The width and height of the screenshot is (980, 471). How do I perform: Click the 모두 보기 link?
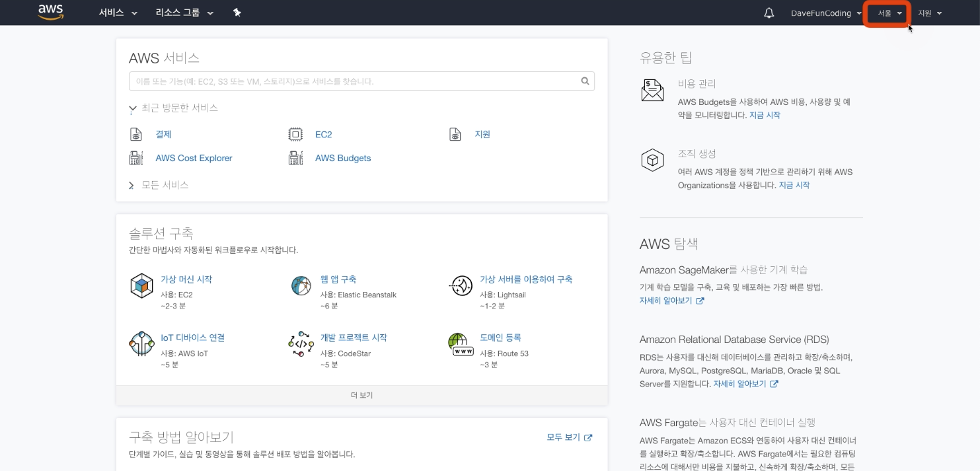(563, 437)
